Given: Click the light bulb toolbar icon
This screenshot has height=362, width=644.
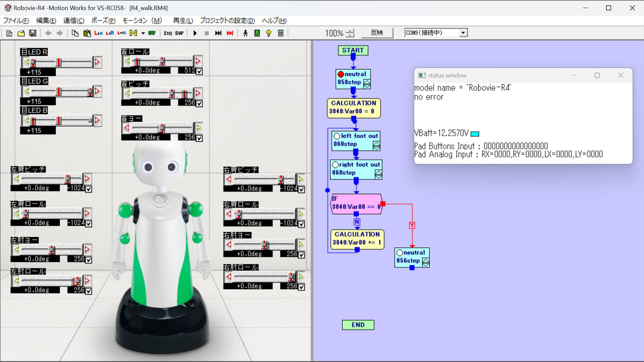Looking at the screenshot, I should point(269,33).
